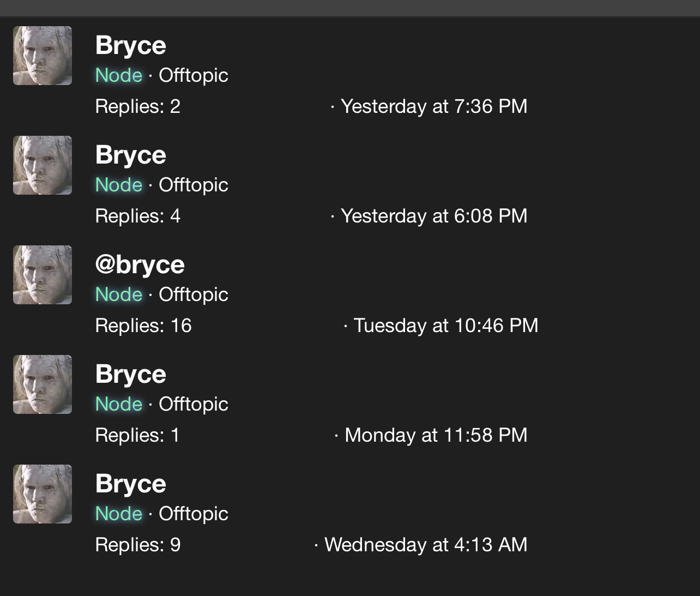Viewport: 700px width, 596px height.
Task: Click Node link in thread with 4 replies
Action: pyautogui.click(x=118, y=185)
